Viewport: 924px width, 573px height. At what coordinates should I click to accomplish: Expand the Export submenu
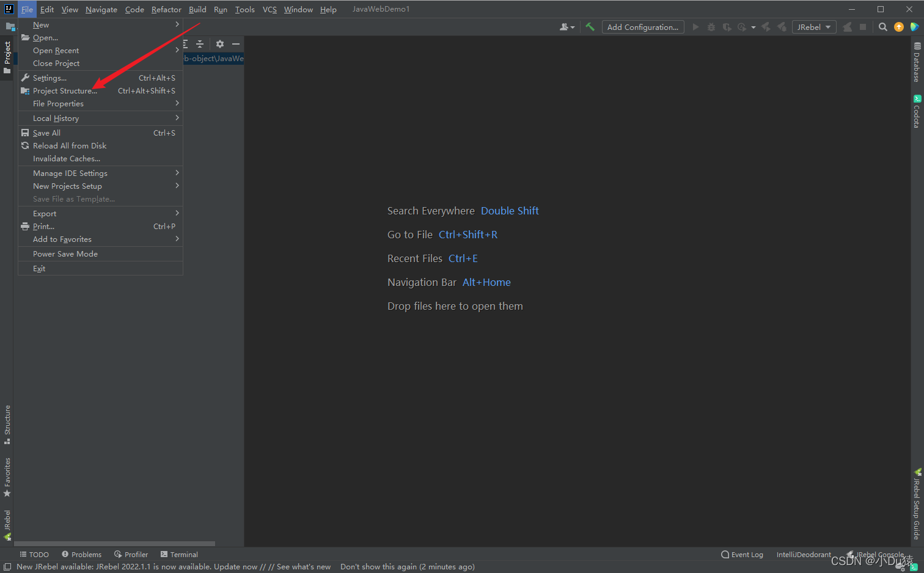pyautogui.click(x=100, y=214)
